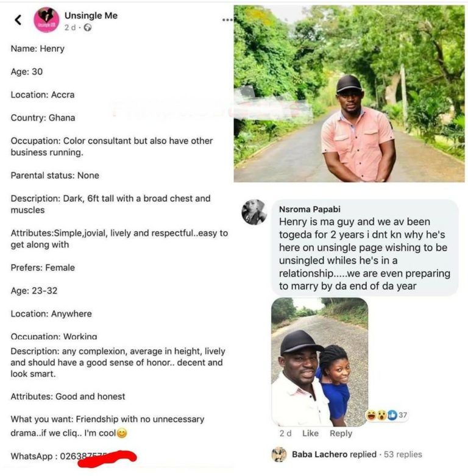Click the reaction emojis on the comment
The width and height of the screenshot is (468, 476).
point(381,415)
